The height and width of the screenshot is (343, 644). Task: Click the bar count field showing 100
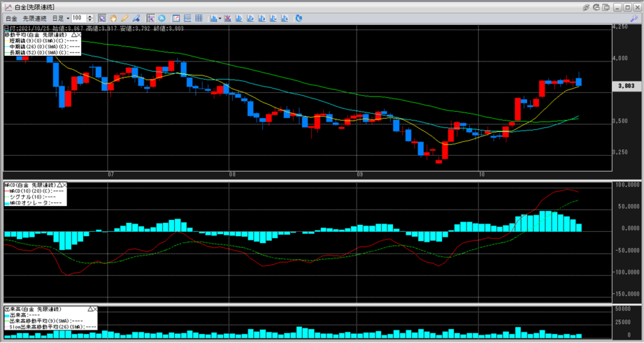(79, 18)
